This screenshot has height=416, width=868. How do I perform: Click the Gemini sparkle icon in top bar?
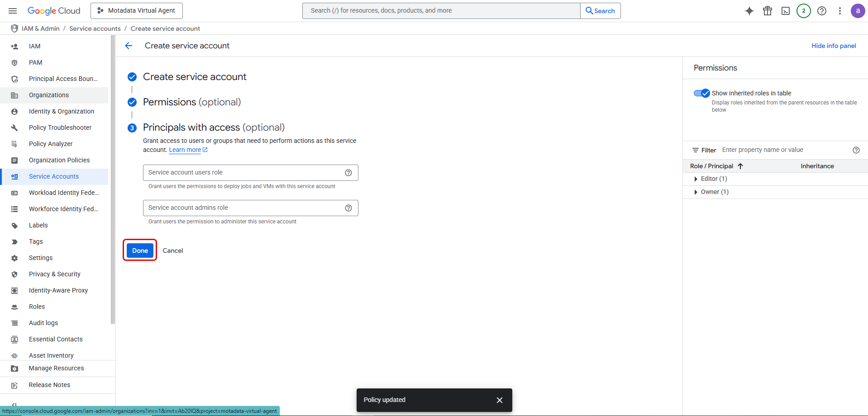pyautogui.click(x=749, y=10)
